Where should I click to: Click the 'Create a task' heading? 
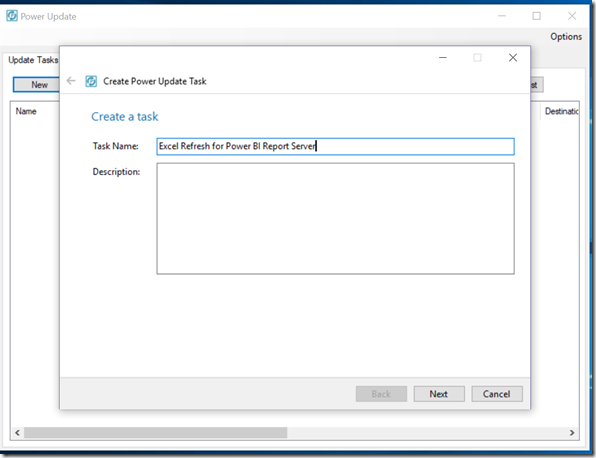coord(125,116)
